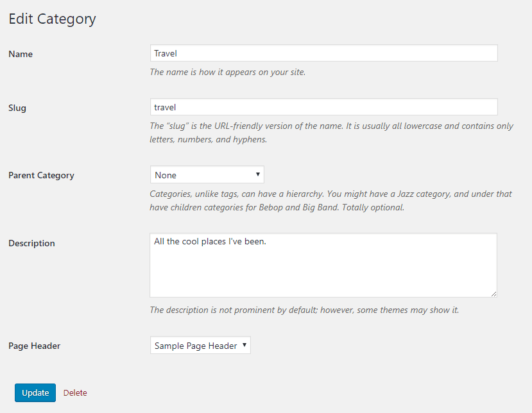The image size is (532, 413).
Task: Click the help text below the Name field
Action: (x=227, y=72)
